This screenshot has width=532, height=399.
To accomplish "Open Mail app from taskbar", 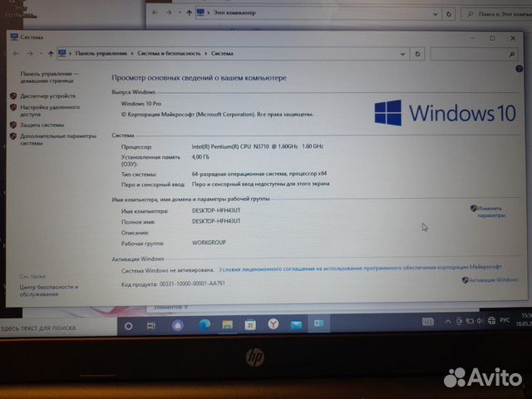I will tap(296, 324).
